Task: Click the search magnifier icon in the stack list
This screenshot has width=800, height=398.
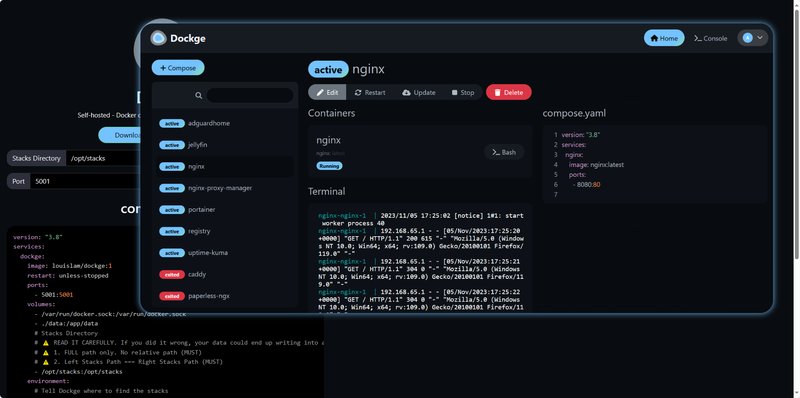Action: [198, 95]
